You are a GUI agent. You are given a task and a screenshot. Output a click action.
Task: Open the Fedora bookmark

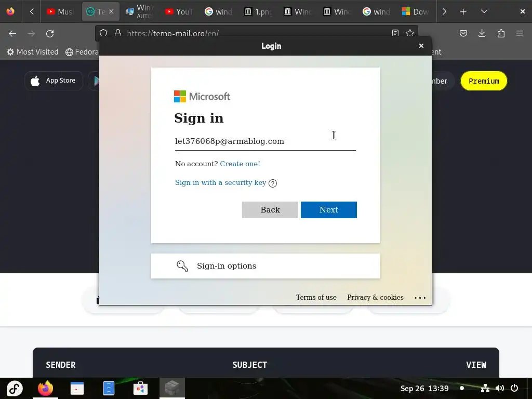coord(82,52)
